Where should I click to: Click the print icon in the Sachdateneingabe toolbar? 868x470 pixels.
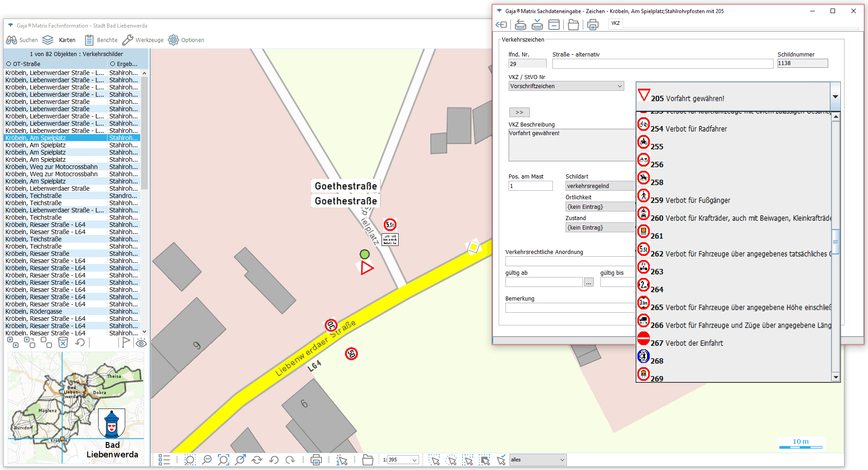592,25
